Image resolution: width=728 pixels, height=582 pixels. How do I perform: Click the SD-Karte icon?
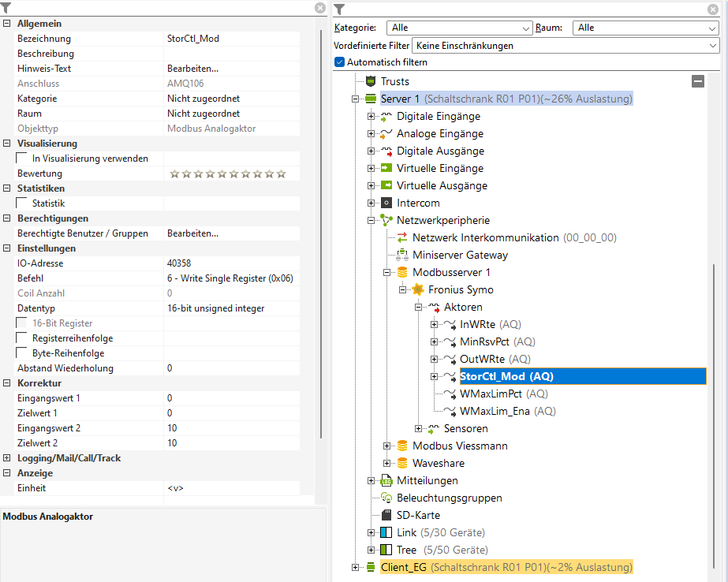pos(386,515)
